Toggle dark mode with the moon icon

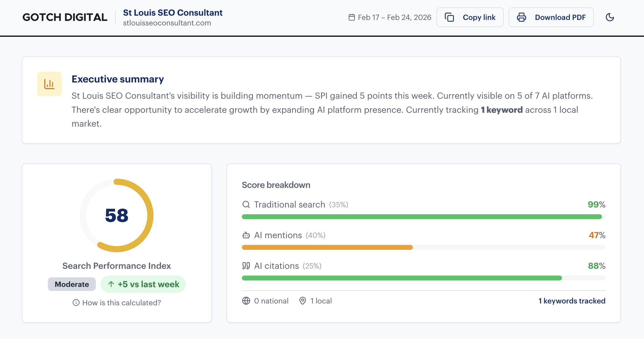[610, 17]
